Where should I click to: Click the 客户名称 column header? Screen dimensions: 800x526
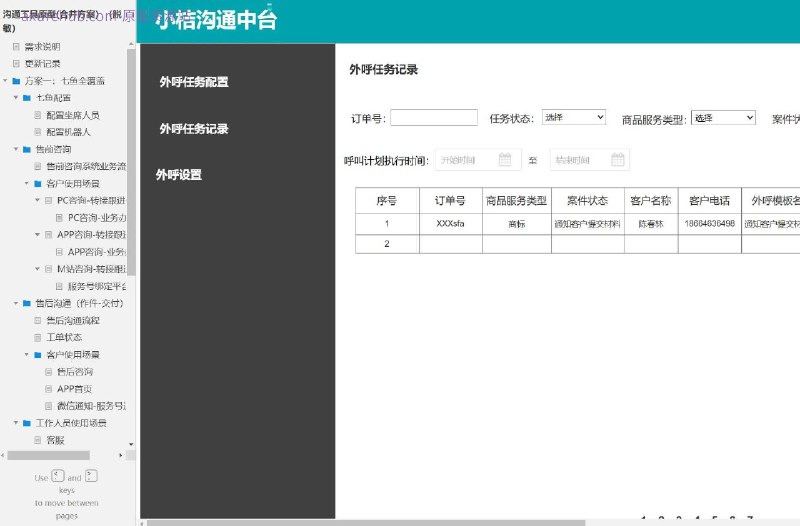(651, 201)
